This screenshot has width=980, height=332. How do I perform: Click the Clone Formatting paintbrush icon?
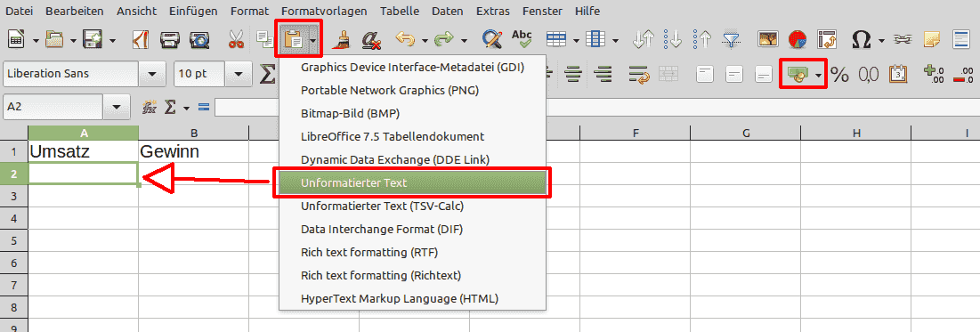tap(341, 39)
